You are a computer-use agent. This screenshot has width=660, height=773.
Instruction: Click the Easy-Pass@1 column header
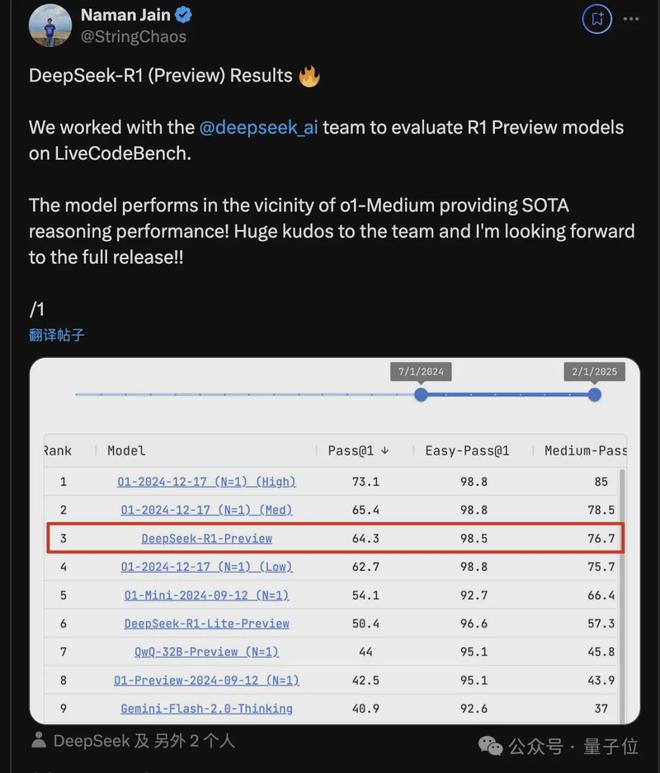point(467,451)
